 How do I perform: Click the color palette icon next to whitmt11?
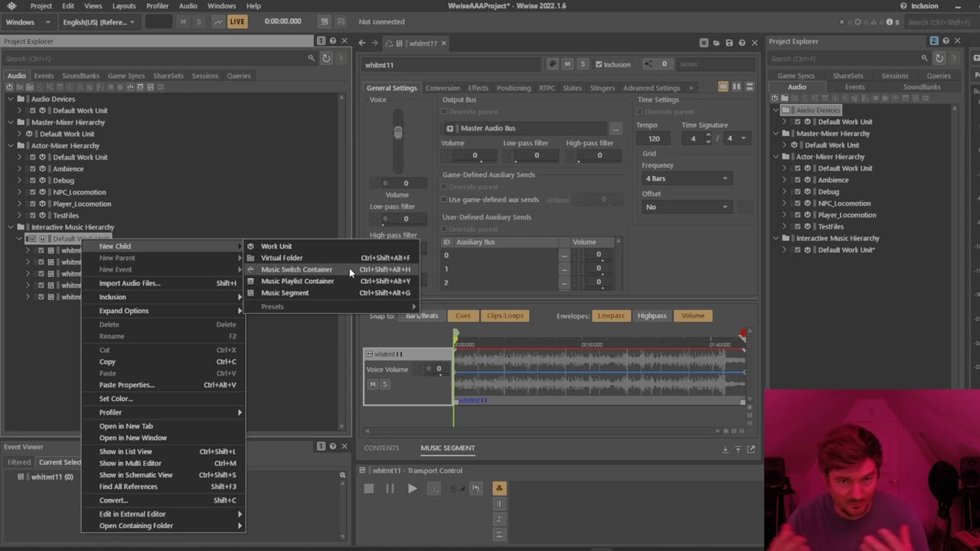[x=553, y=64]
